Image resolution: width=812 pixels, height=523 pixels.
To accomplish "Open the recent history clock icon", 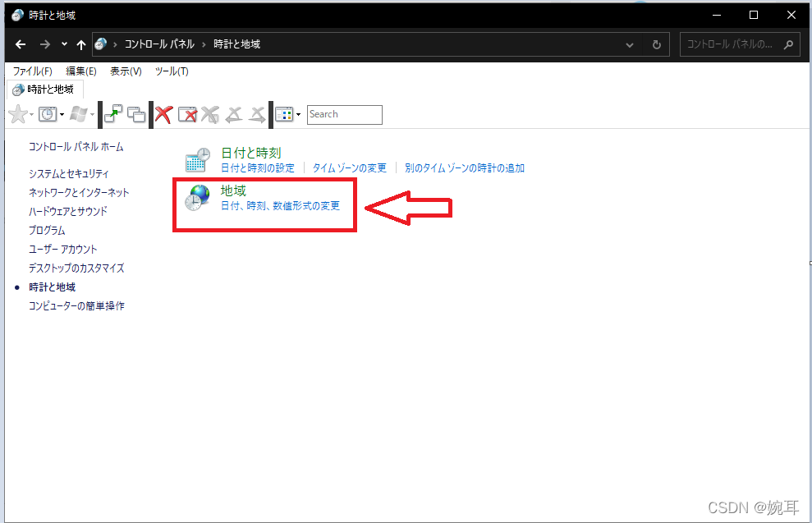I will tap(48, 114).
